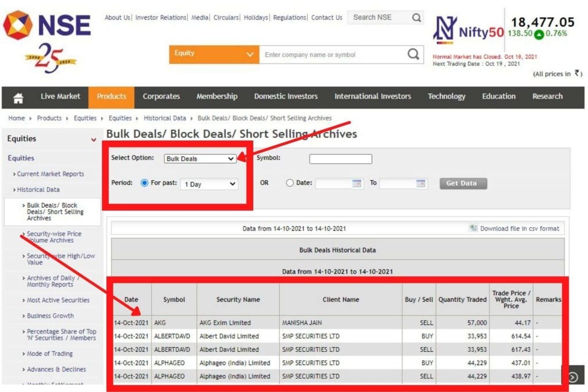This screenshot has height=392, width=588.
Task: Open Security-wise High/Low Value
Action: pyautogui.click(x=61, y=259)
